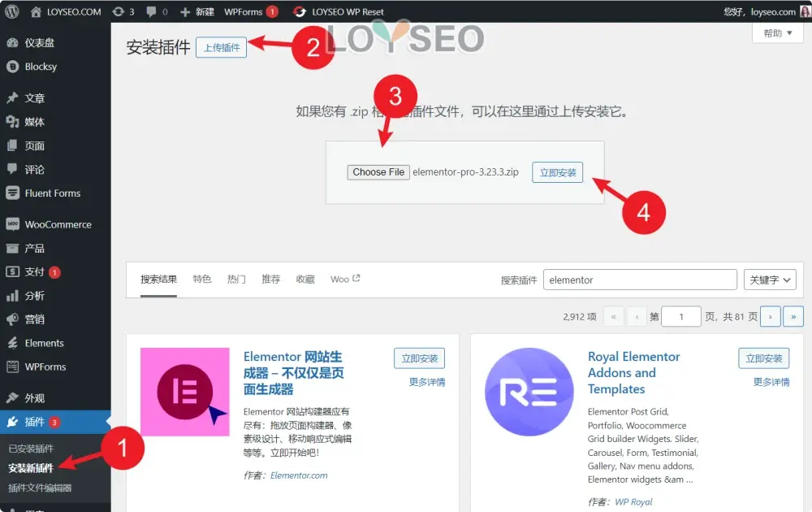Click the 插件 plugin icon in sidebar
812x512 pixels.
coord(12,422)
